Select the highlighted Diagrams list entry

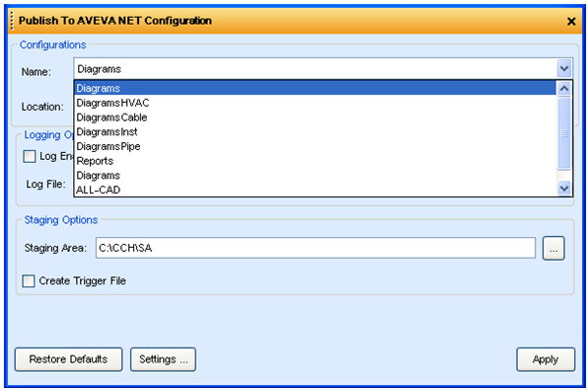click(316, 88)
